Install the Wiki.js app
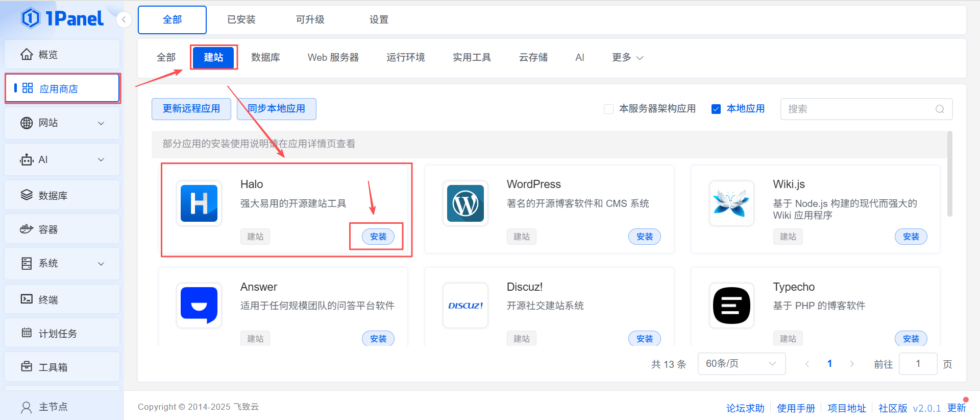980x420 pixels. (911, 237)
